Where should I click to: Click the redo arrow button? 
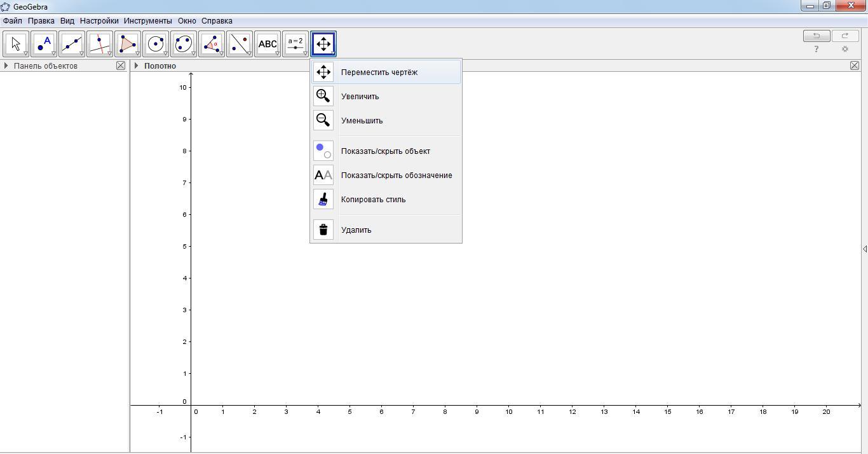pyautogui.click(x=845, y=36)
